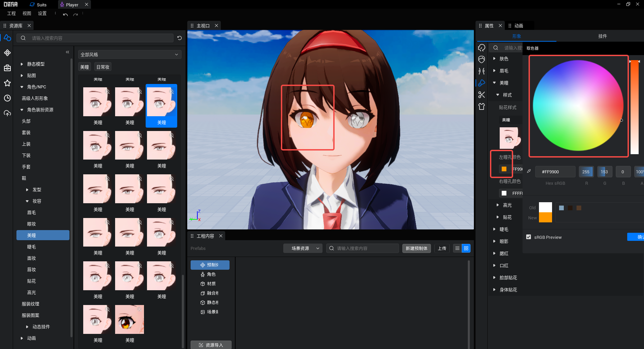
Task: Open the components sidebar icon
Action: click(7, 53)
